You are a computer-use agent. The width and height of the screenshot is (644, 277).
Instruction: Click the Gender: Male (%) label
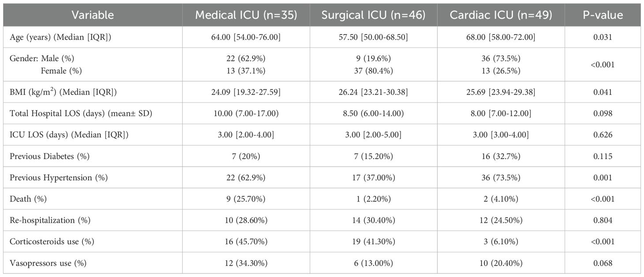(45, 59)
